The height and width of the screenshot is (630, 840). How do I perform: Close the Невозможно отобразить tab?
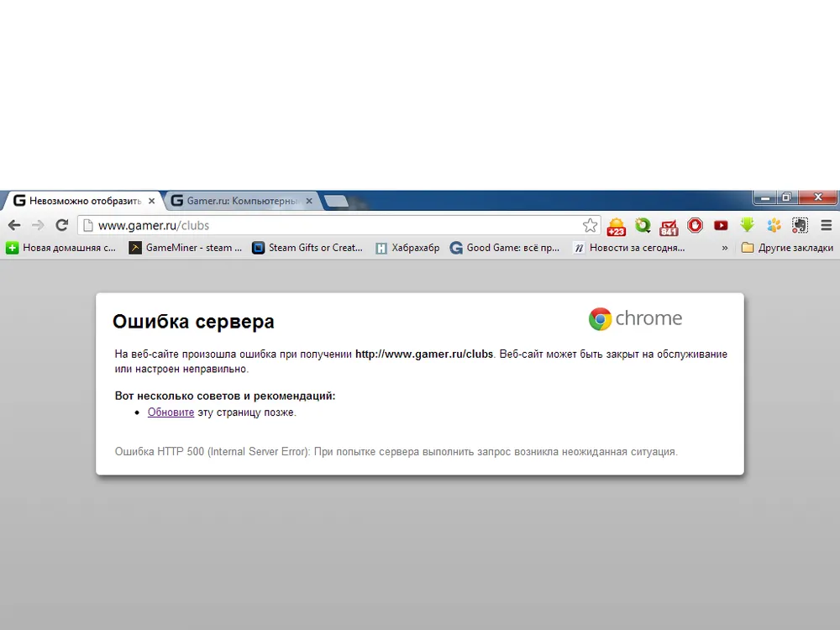152,202
